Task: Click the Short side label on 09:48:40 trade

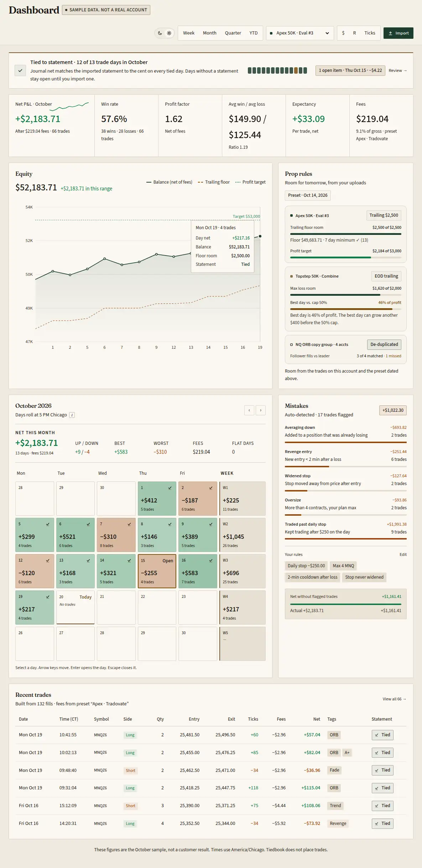Action: [130, 770]
